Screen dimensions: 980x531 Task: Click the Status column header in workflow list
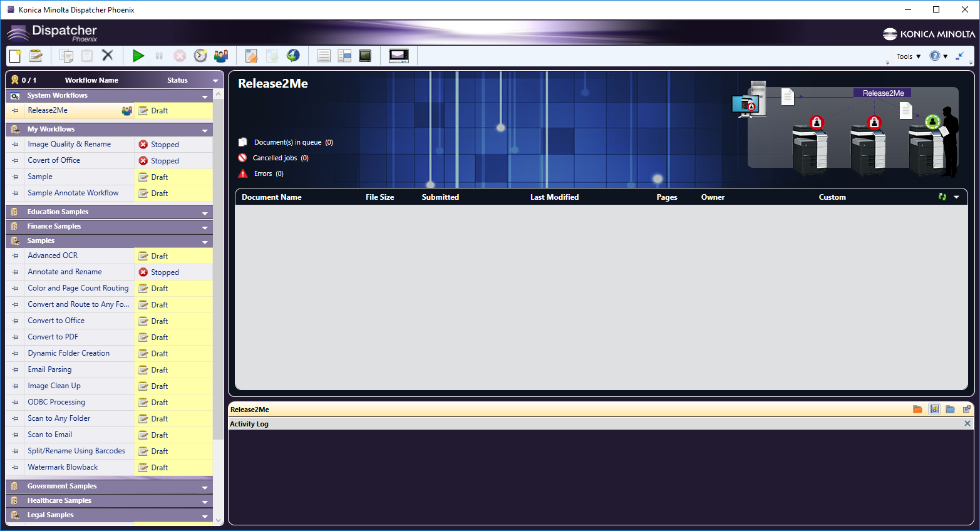(x=177, y=80)
